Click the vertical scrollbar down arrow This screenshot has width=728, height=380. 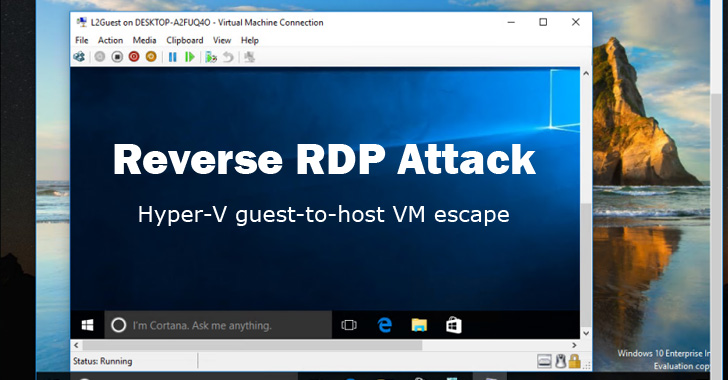point(586,333)
